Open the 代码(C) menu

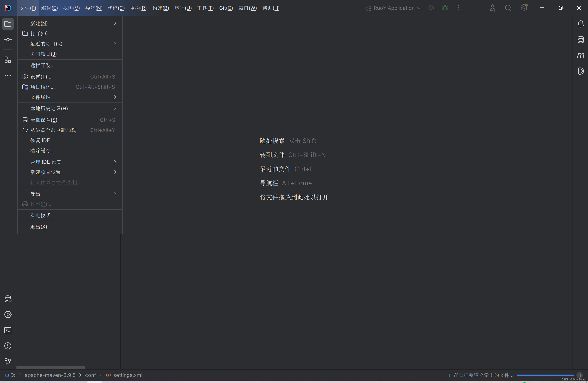click(x=116, y=8)
